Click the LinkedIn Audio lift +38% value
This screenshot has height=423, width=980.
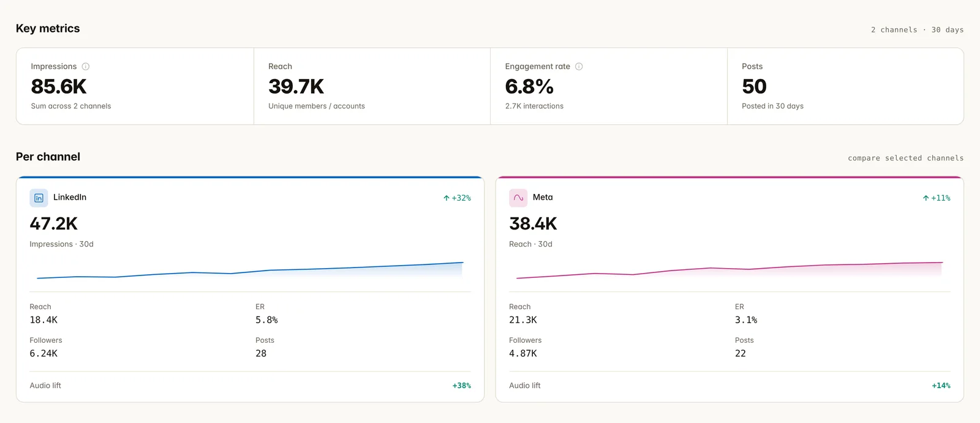coord(462,386)
